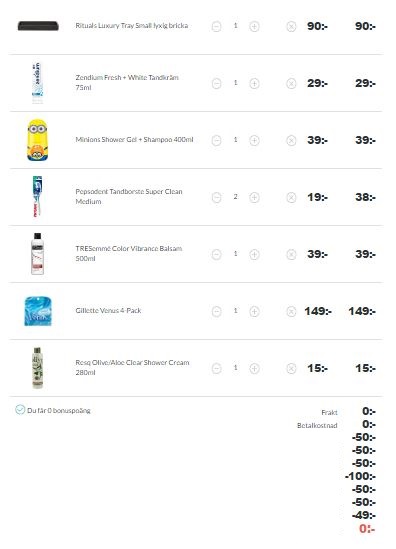Remove Pepsodent Tandborste from the cart
The width and height of the screenshot is (396, 549).
(x=291, y=198)
